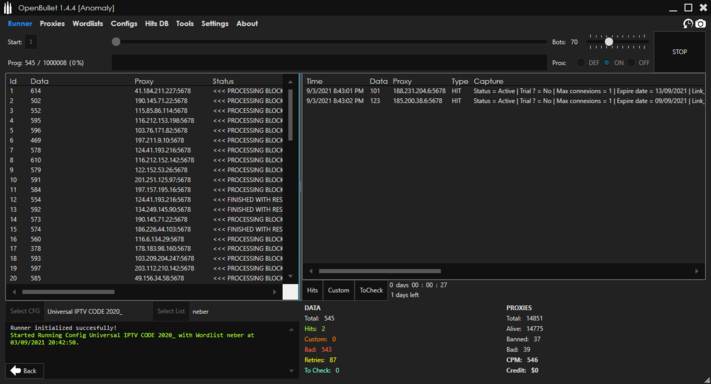Open the About tab
This screenshot has width=711, height=384.
(247, 24)
